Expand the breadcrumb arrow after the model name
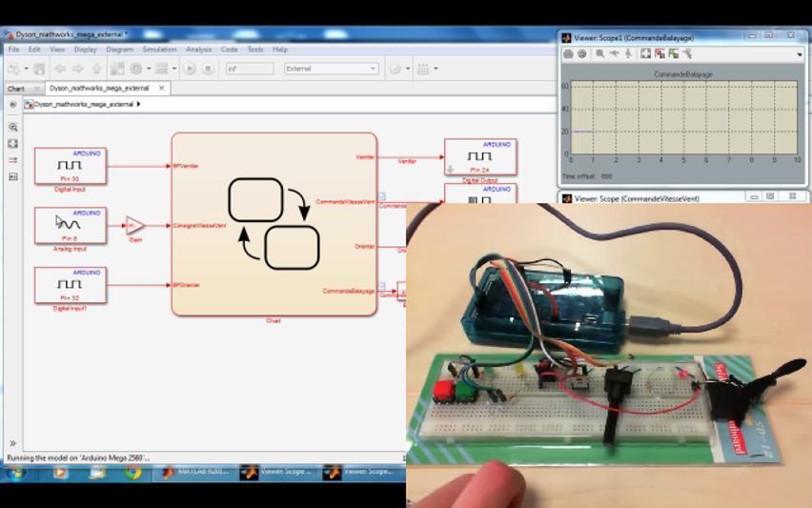Viewport: 812px width, 508px height. pos(138,104)
